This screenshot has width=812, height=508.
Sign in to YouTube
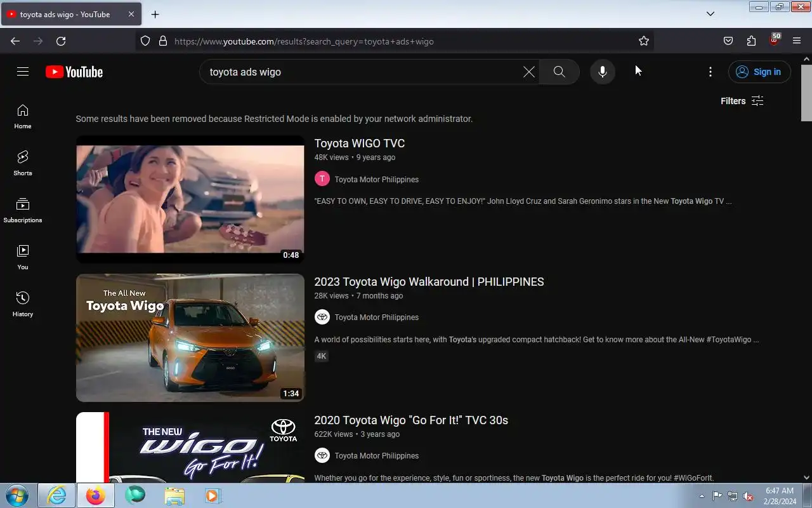pos(759,72)
